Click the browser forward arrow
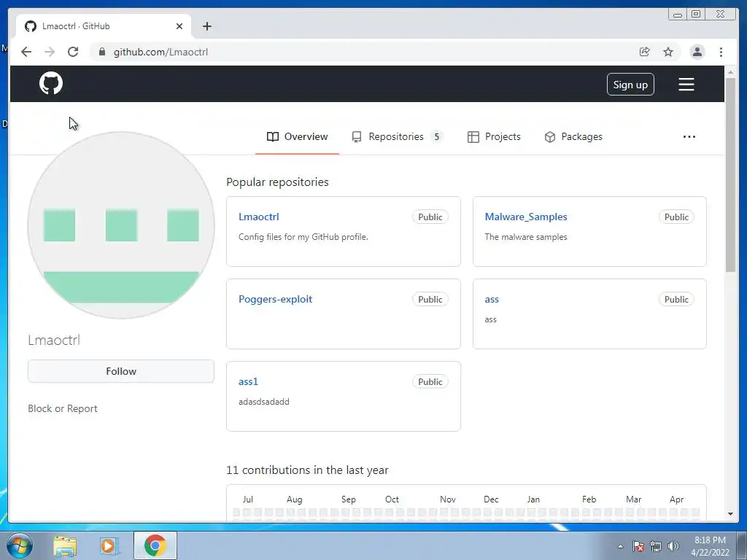Screen dimensions: 747x560 pos(50,52)
